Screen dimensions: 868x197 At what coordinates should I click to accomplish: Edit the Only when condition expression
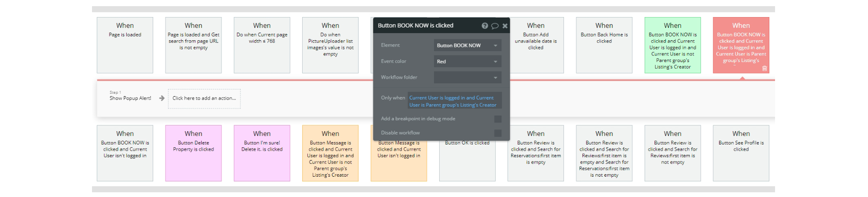coord(454,101)
